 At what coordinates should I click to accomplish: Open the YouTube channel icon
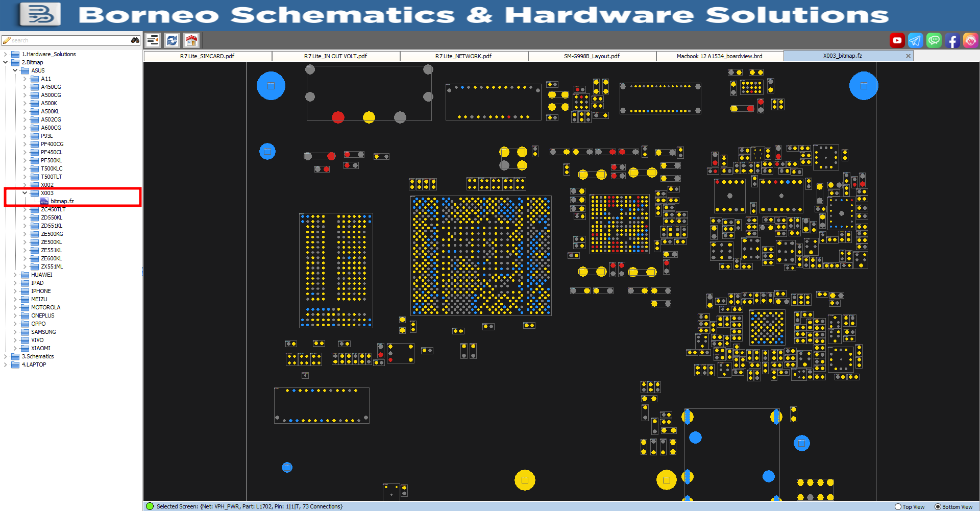tap(897, 40)
